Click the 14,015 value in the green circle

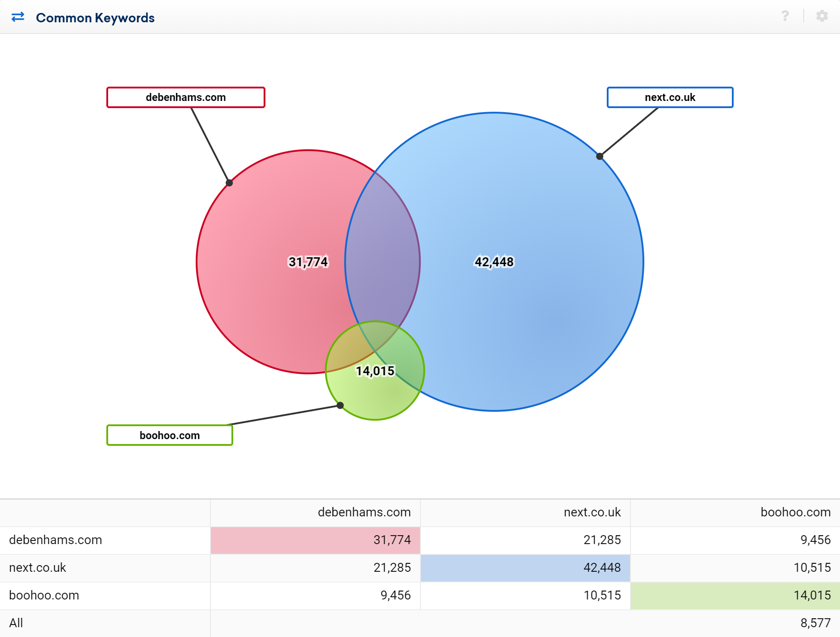pyautogui.click(x=375, y=371)
